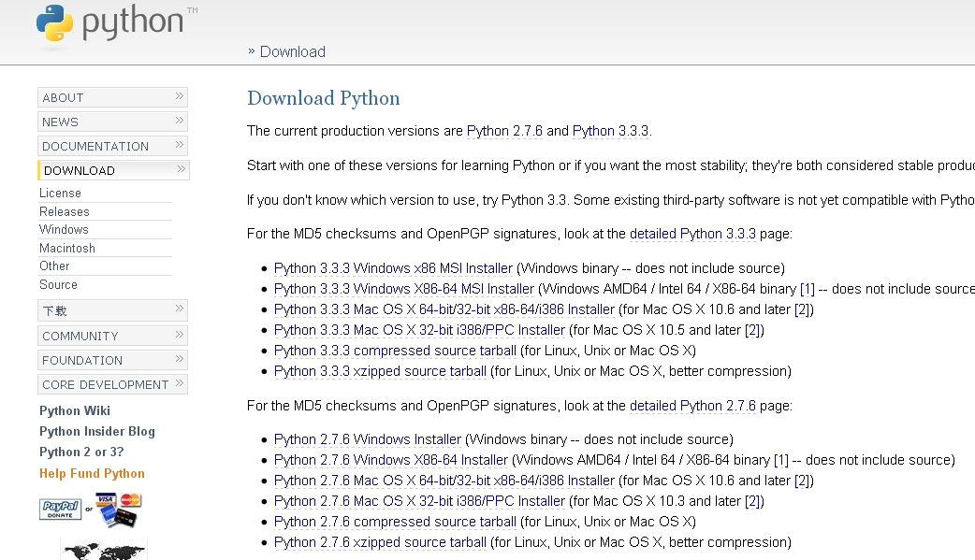This screenshot has width=975, height=560.
Task: Go to the License submenu link
Action: [60, 194]
